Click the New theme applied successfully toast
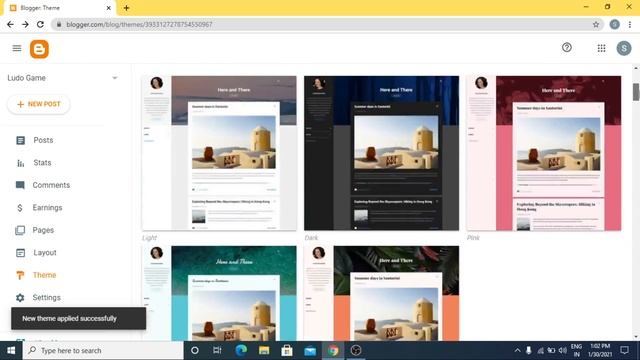 click(x=78, y=318)
